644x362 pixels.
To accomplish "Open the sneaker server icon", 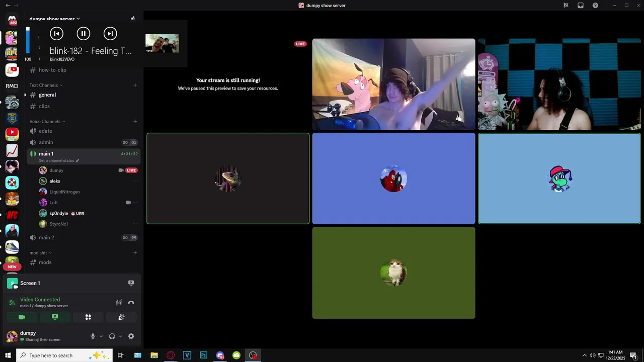I will click(x=12, y=247).
